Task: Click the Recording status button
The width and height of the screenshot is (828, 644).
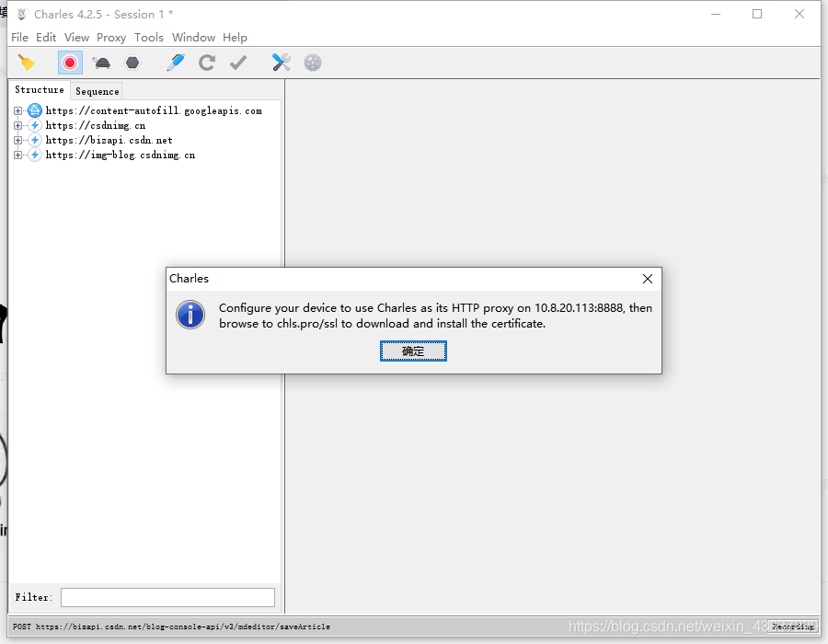Action: [x=793, y=627]
